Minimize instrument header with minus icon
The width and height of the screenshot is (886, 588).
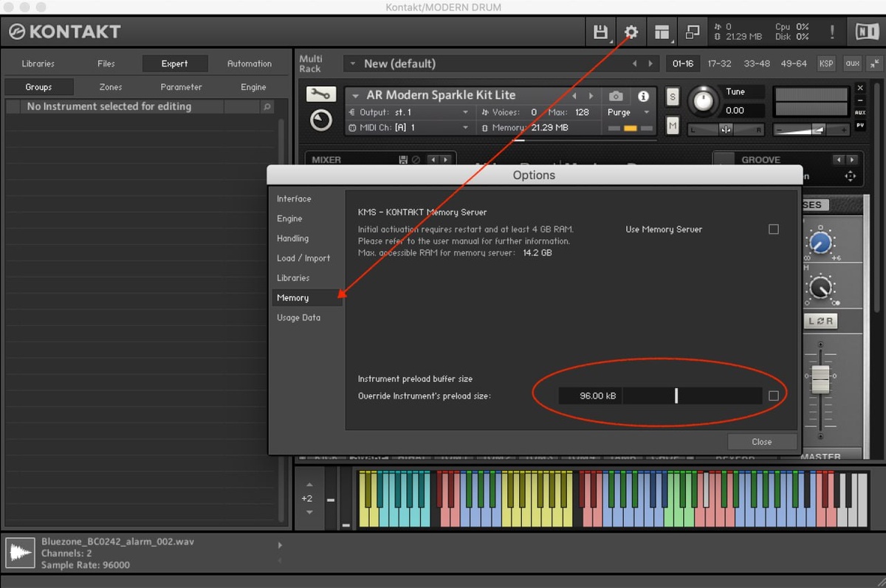(x=860, y=100)
